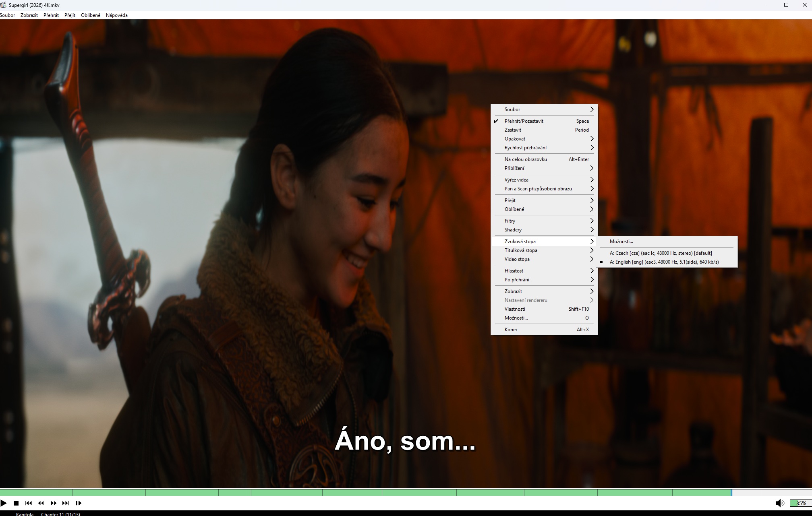Click the Zvuková stopa menu entry
812x516 pixels.
[x=544, y=241]
